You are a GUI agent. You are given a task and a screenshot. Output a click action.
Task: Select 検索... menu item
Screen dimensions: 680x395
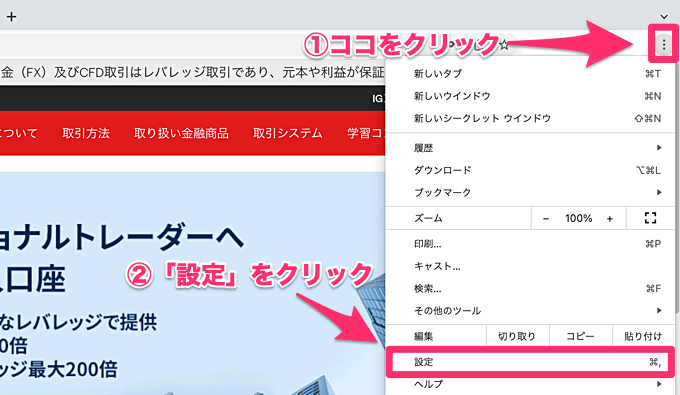(x=530, y=288)
